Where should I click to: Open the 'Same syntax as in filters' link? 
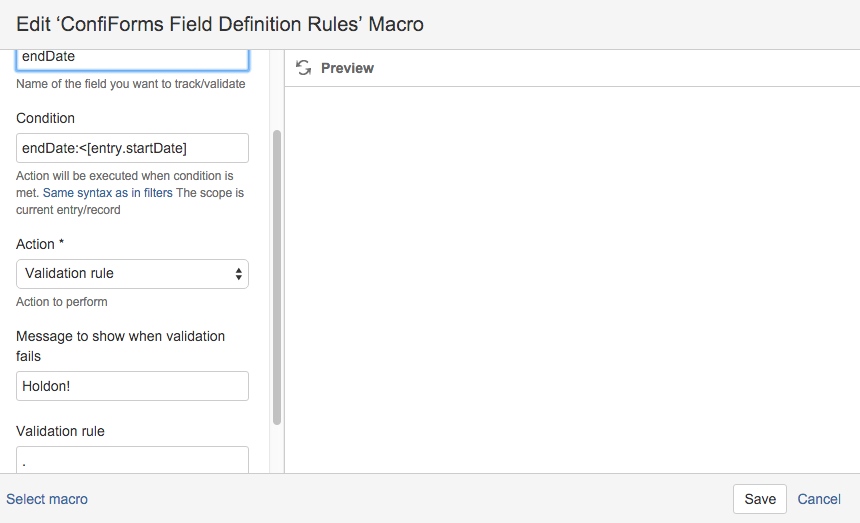pyautogui.click(x=108, y=193)
